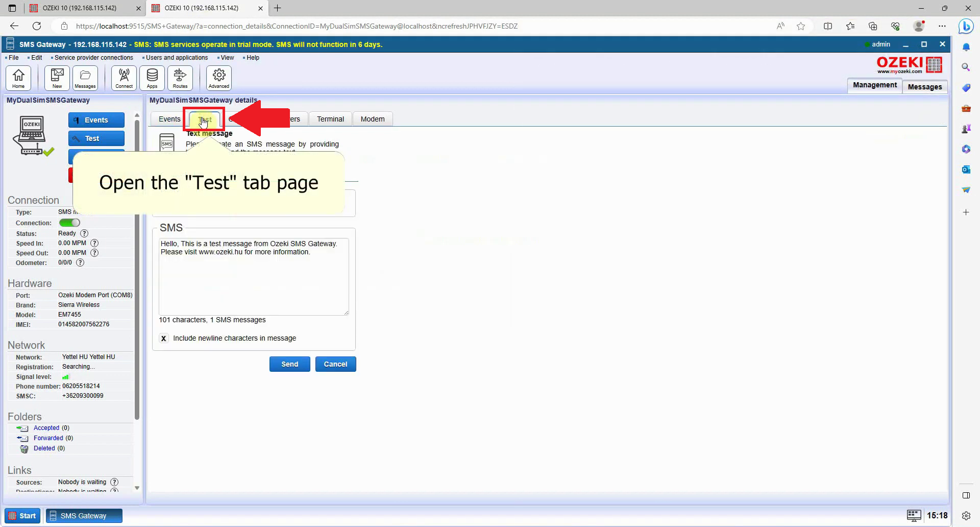Add page to favorites star icon

pos(801,26)
